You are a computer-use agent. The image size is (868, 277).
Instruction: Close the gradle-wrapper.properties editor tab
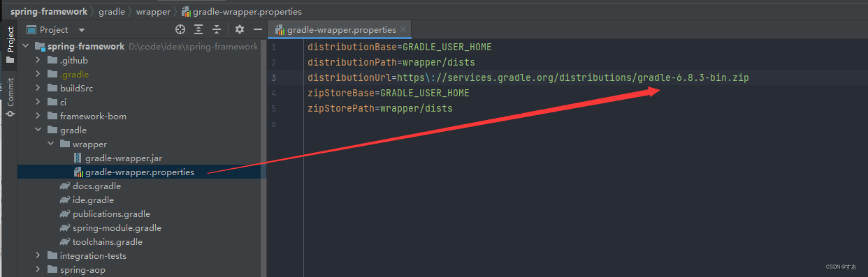[403, 30]
